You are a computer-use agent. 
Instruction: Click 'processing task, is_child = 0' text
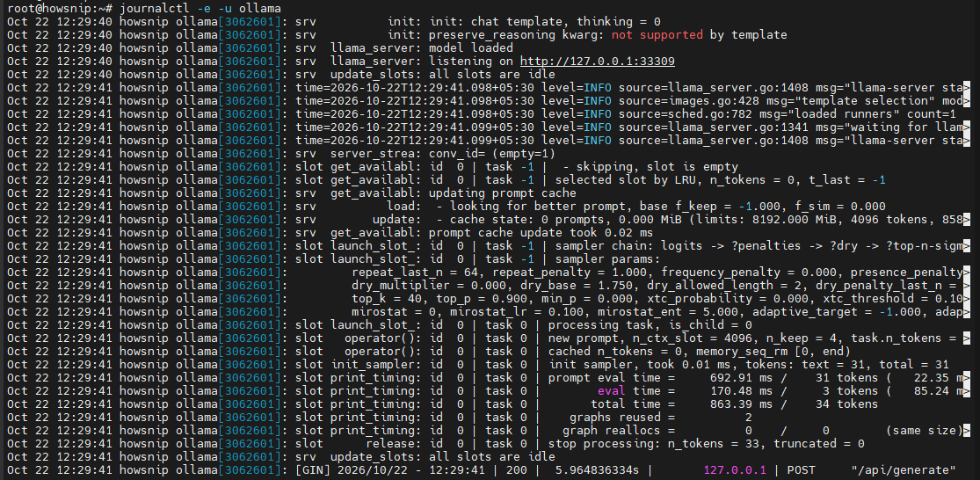pyautogui.click(x=650, y=325)
